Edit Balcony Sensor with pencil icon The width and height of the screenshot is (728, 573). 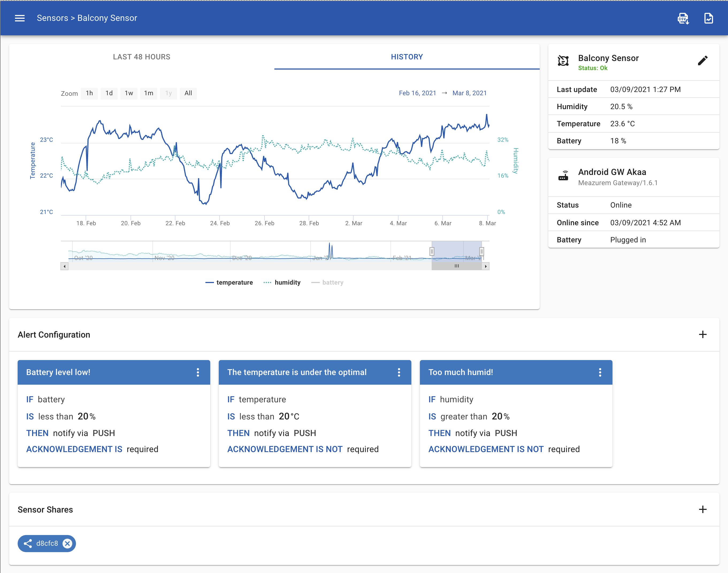(x=703, y=61)
